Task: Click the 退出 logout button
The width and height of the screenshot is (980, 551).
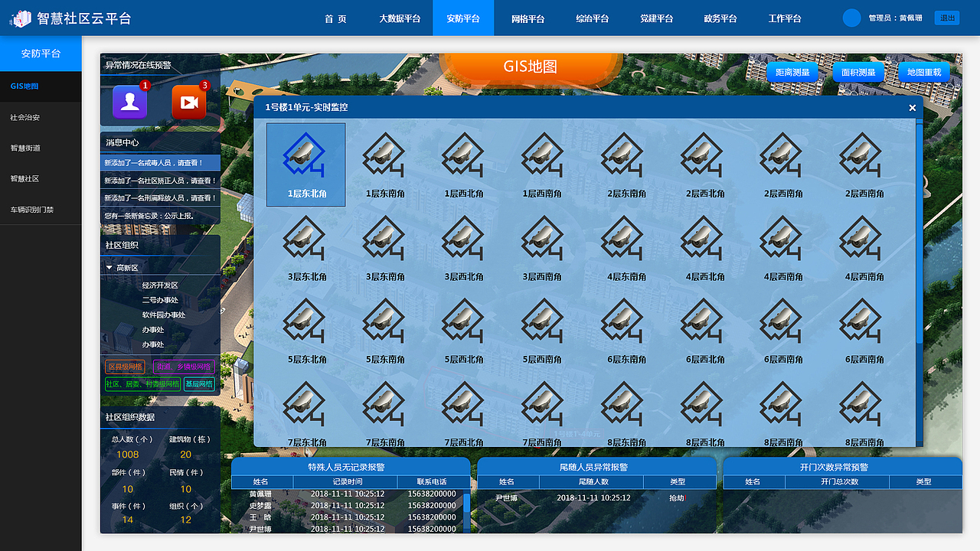Action: (947, 18)
